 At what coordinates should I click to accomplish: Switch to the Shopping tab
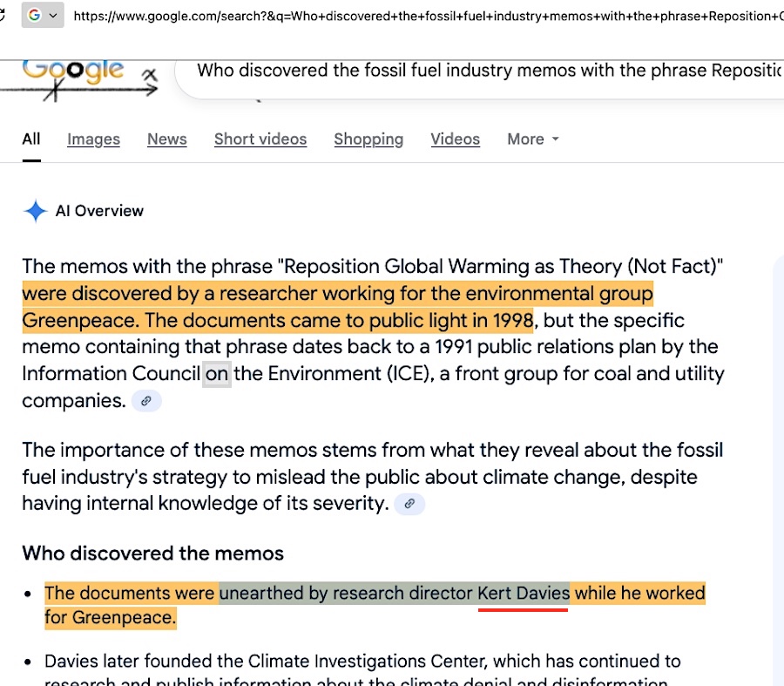tap(368, 139)
